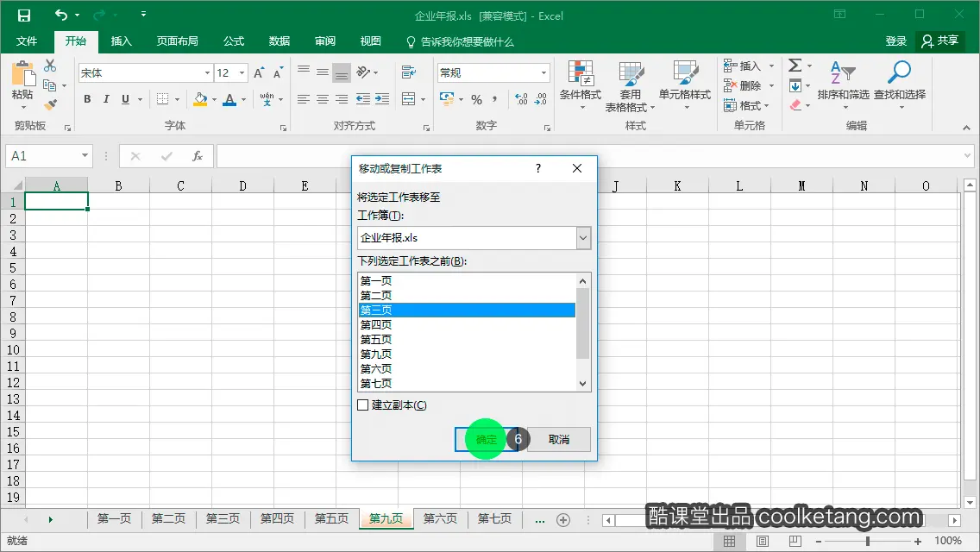Viewport: 980px width, 552px height.
Task: Click the Cut scissors icon
Action: [x=50, y=66]
